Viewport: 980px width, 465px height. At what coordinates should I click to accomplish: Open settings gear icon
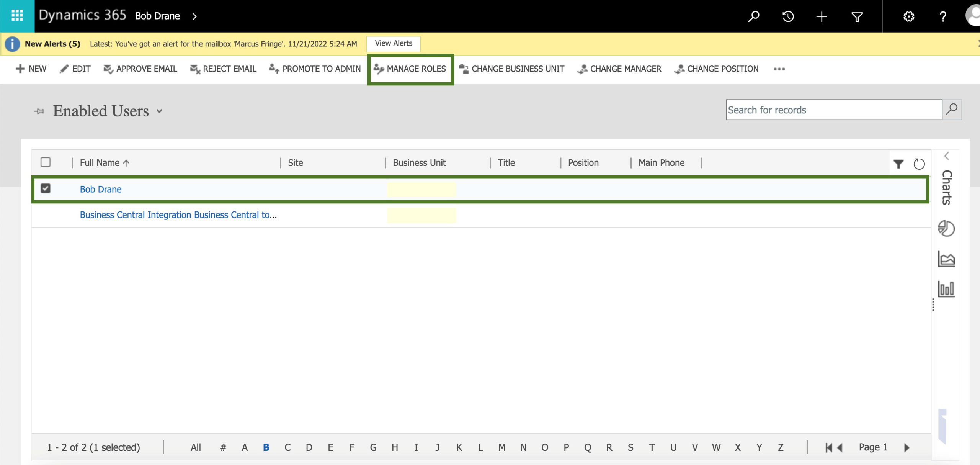pos(909,16)
